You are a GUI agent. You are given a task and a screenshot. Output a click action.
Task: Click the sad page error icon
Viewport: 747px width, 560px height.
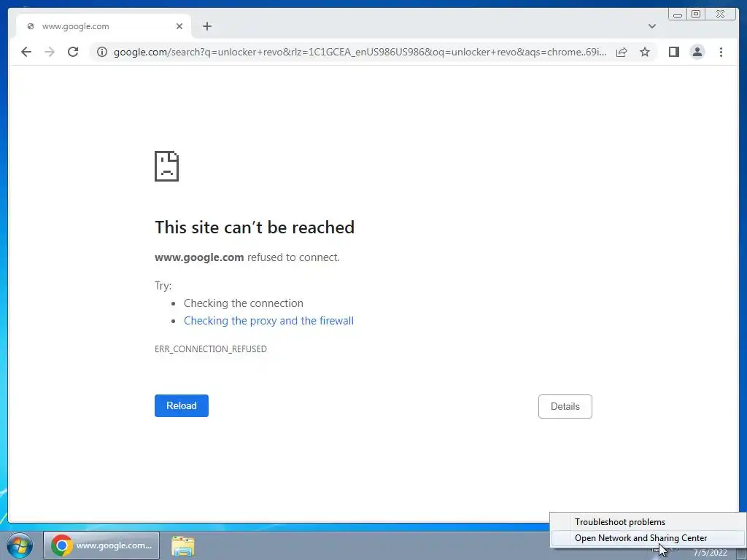click(x=167, y=166)
